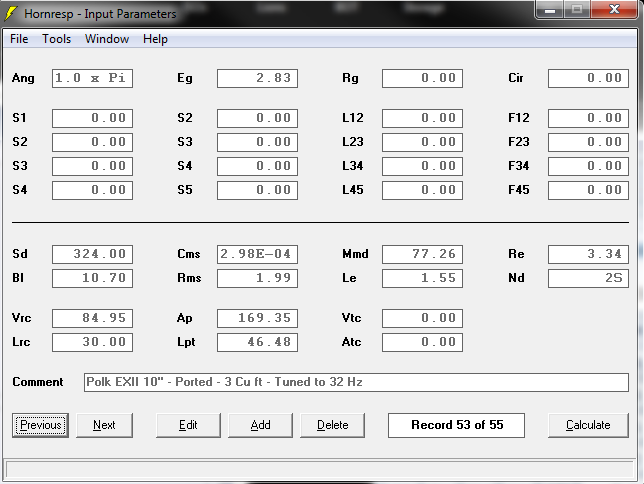This screenshot has height=484, width=644.
Task: Open the Tools menu
Action: point(56,39)
